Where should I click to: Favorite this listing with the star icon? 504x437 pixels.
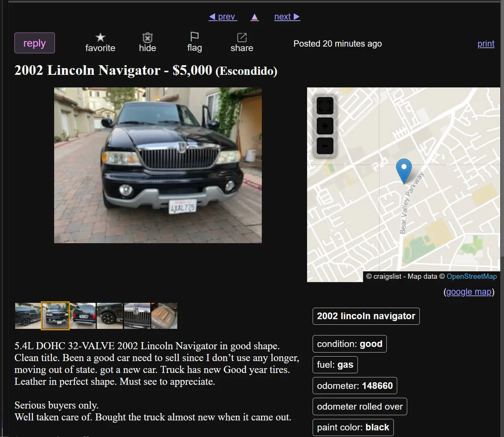(x=100, y=43)
